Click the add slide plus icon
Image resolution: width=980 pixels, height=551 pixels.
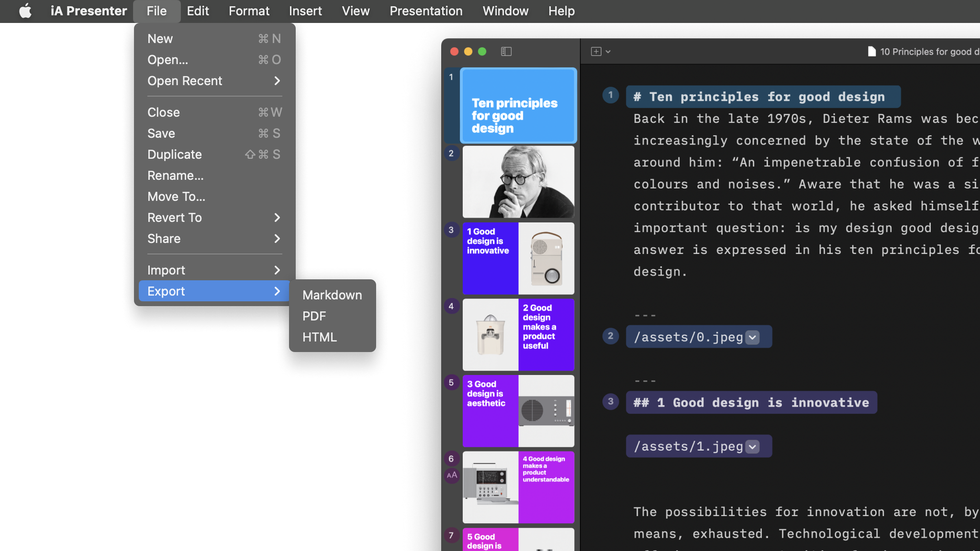(596, 51)
